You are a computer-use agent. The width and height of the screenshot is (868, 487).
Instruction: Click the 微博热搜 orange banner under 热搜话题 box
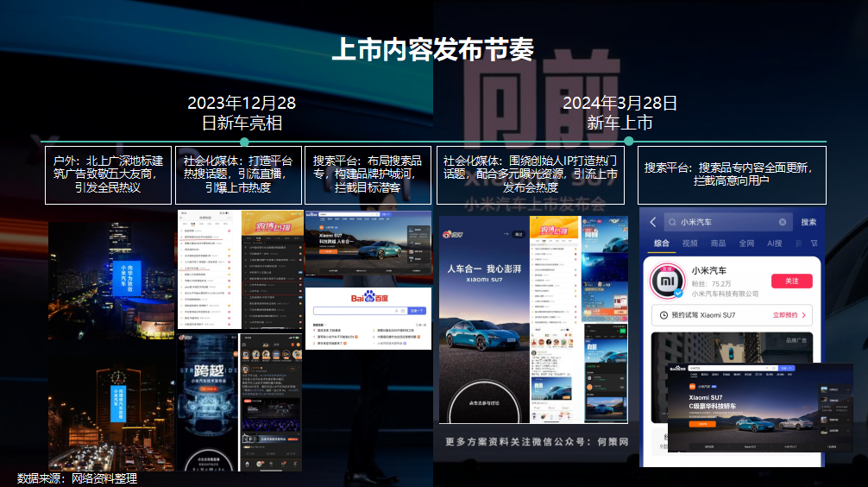click(x=273, y=224)
